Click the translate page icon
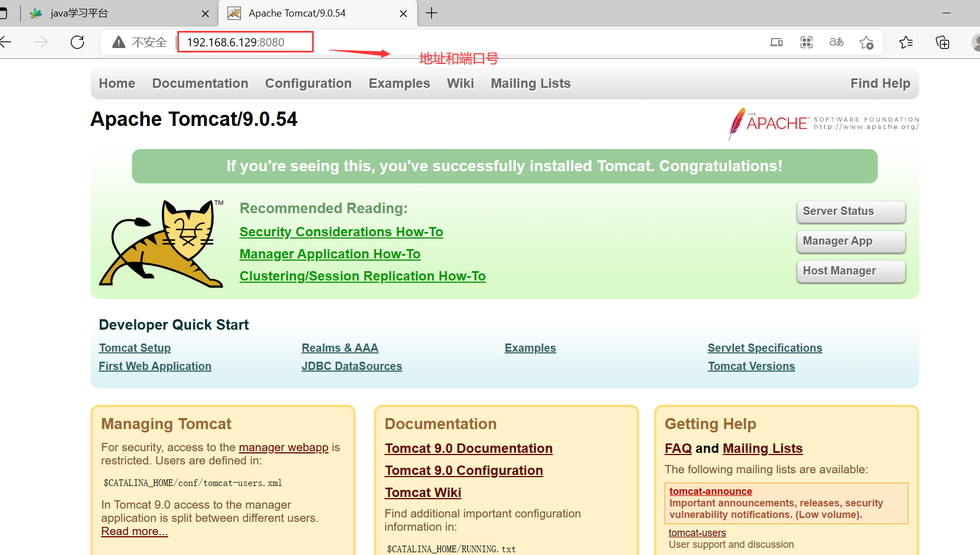Image resolution: width=980 pixels, height=555 pixels. (x=836, y=42)
